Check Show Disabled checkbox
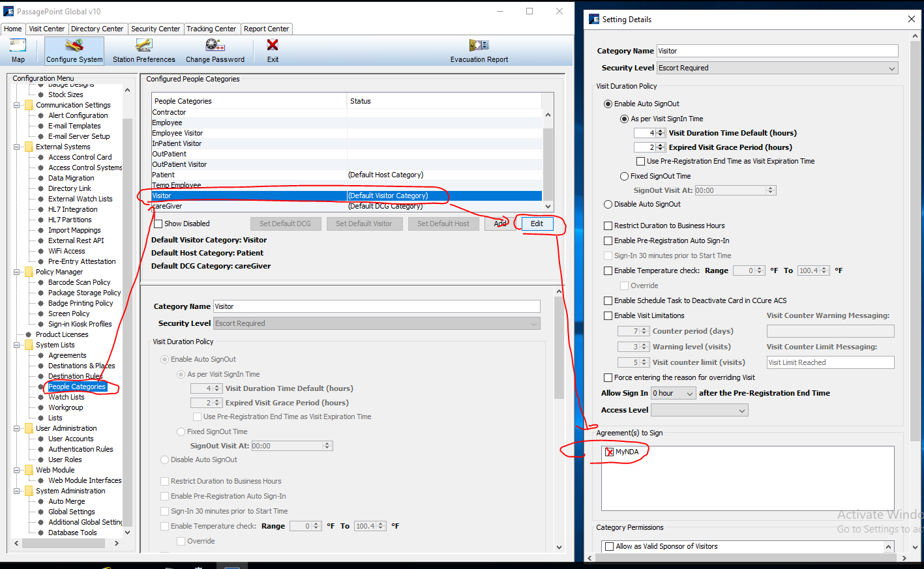Image resolution: width=924 pixels, height=569 pixels. [158, 224]
